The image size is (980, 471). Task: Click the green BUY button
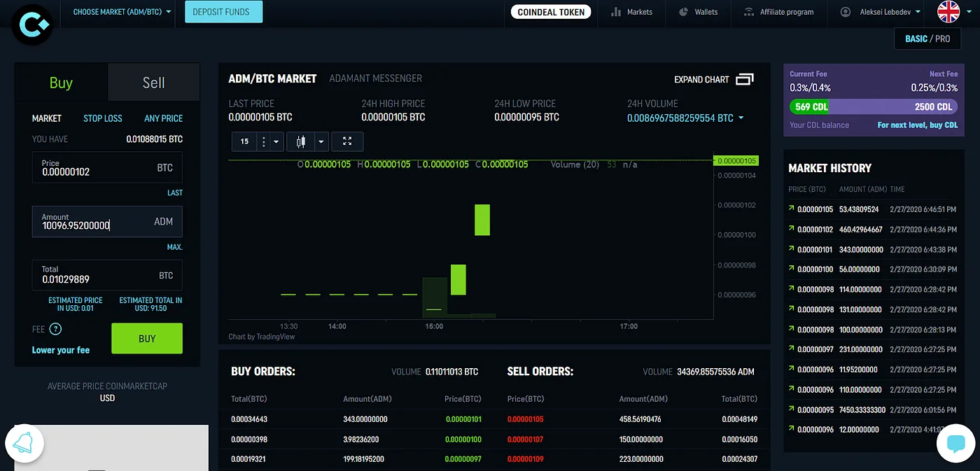(x=147, y=339)
